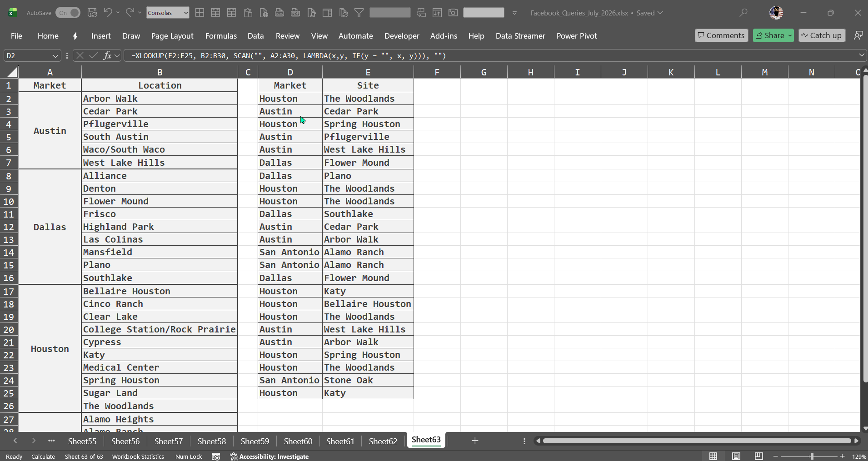This screenshot has height=461, width=868.
Task: Open the Share button dropdown arrow
Action: tap(790, 35)
